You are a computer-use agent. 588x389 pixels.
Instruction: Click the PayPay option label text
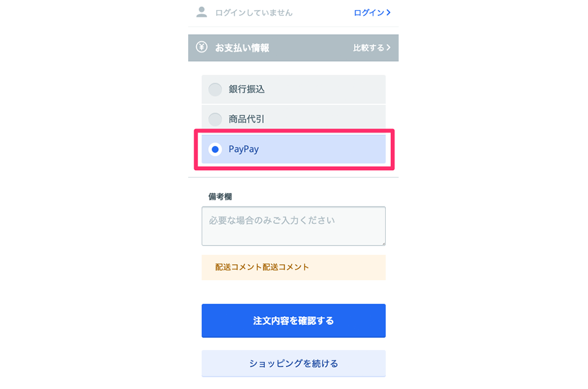(244, 149)
